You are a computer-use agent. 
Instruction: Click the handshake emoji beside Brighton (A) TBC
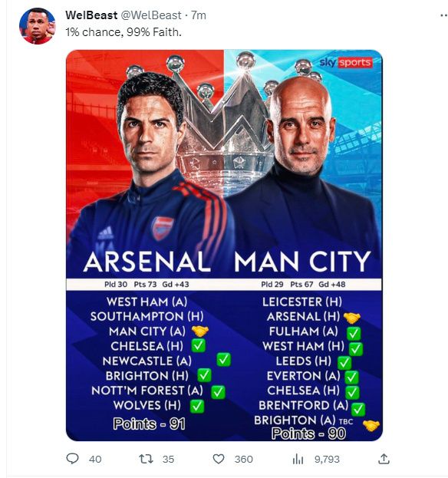pyautogui.click(x=371, y=426)
